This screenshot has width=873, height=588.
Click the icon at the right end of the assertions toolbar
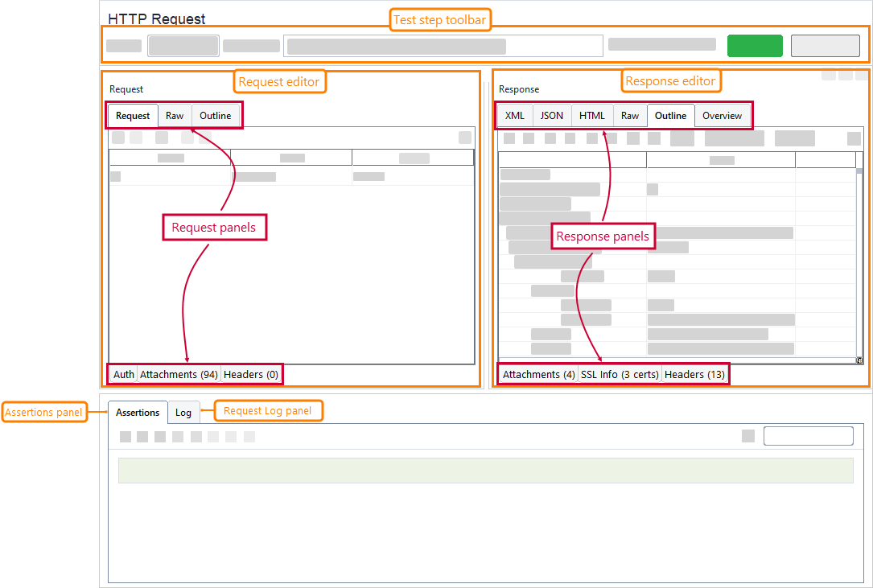(x=747, y=435)
